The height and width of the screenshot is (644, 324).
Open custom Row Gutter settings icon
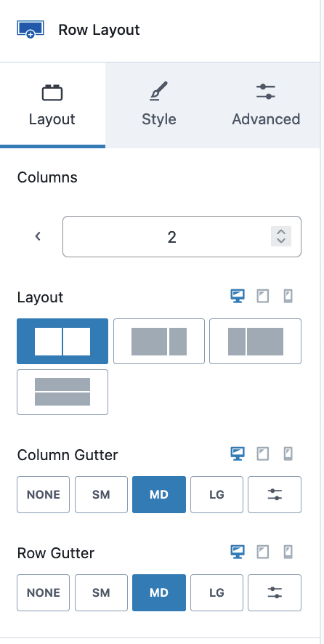click(x=275, y=592)
